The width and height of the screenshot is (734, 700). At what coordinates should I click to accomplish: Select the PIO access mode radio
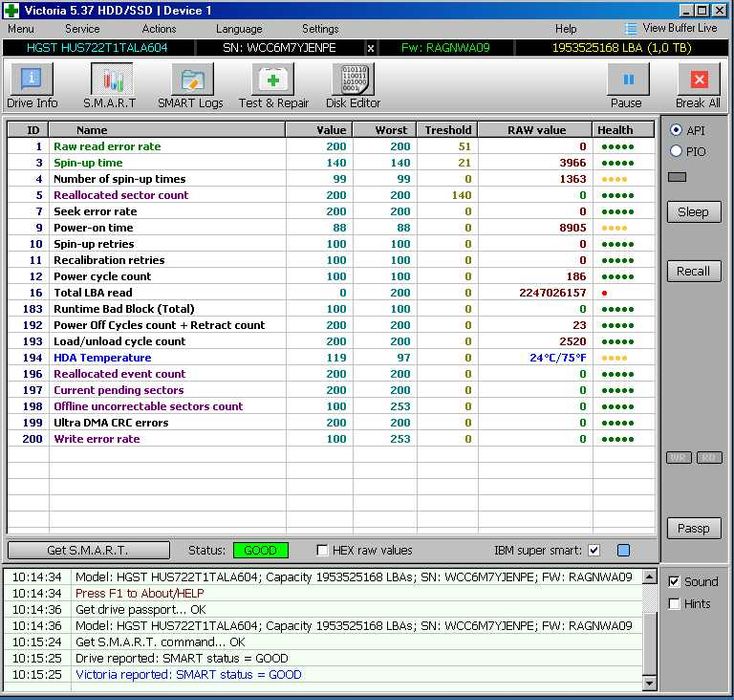pos(676,151)
